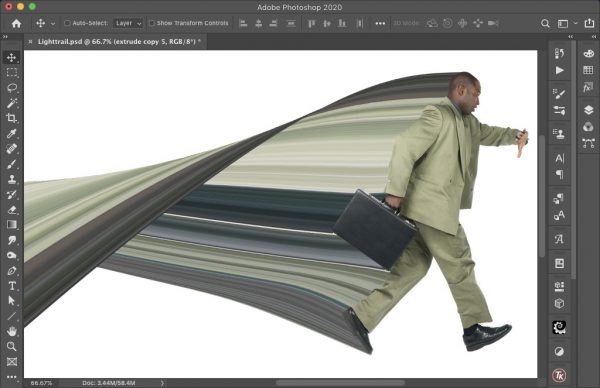Image resolution: width=600 pixels, height=388 pixels.
Task: Select the Crop tool
Action: (x=11, y=118)
